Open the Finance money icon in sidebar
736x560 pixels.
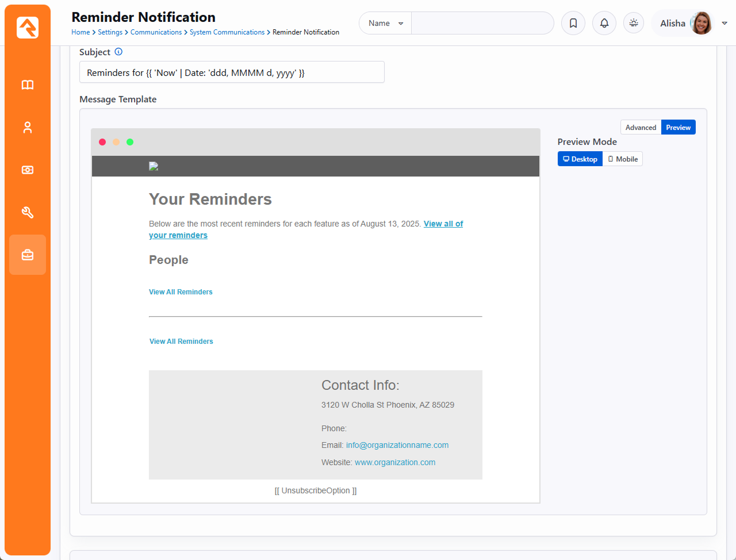[28, 170]
